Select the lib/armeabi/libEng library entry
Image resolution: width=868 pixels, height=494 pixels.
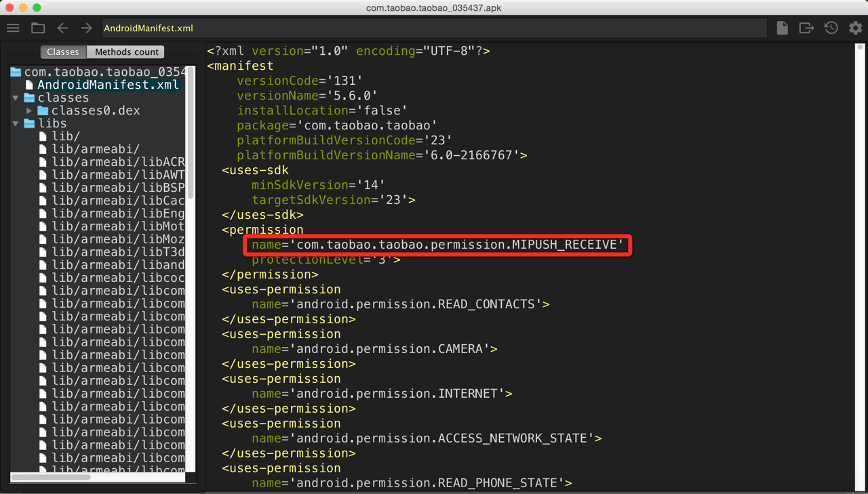(x=112, y=213)
